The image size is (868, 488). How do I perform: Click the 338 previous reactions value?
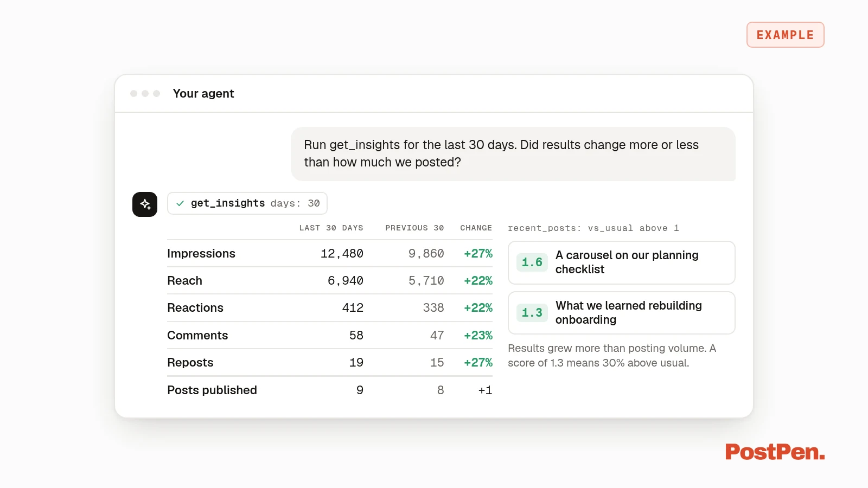(433, 308)
